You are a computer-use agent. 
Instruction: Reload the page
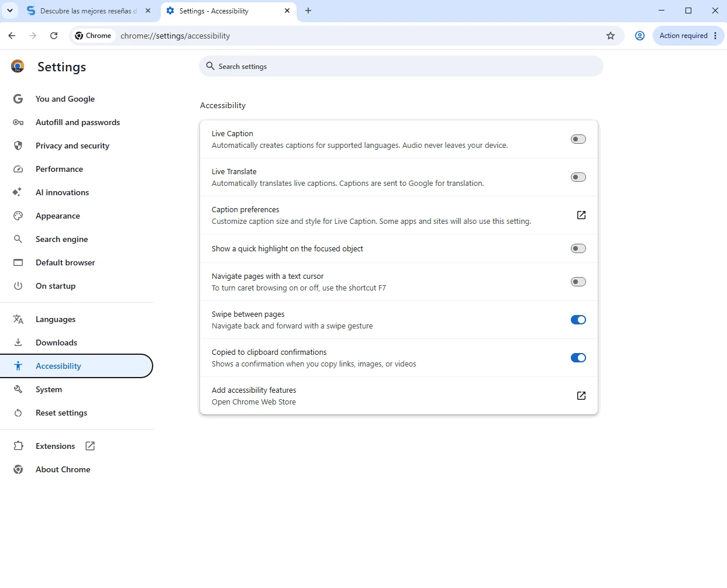[x=54, y=36]
